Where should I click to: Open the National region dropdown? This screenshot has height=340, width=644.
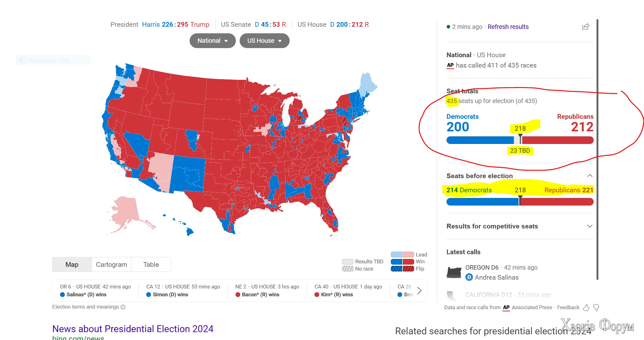coord(213,41)
